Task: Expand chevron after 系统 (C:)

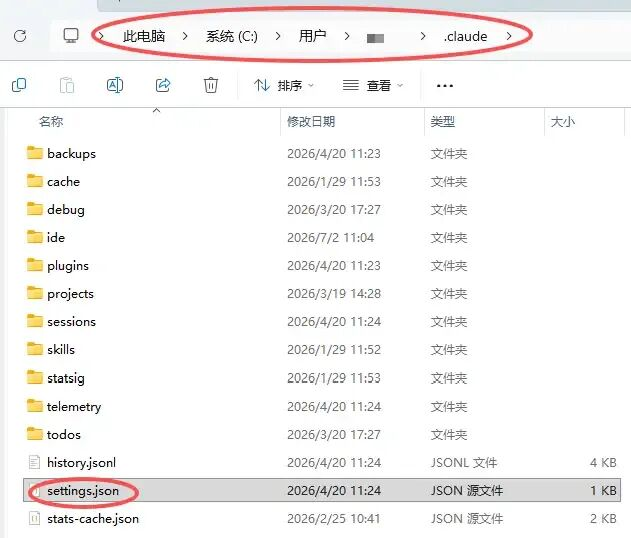Action: [x=278, y=36]
